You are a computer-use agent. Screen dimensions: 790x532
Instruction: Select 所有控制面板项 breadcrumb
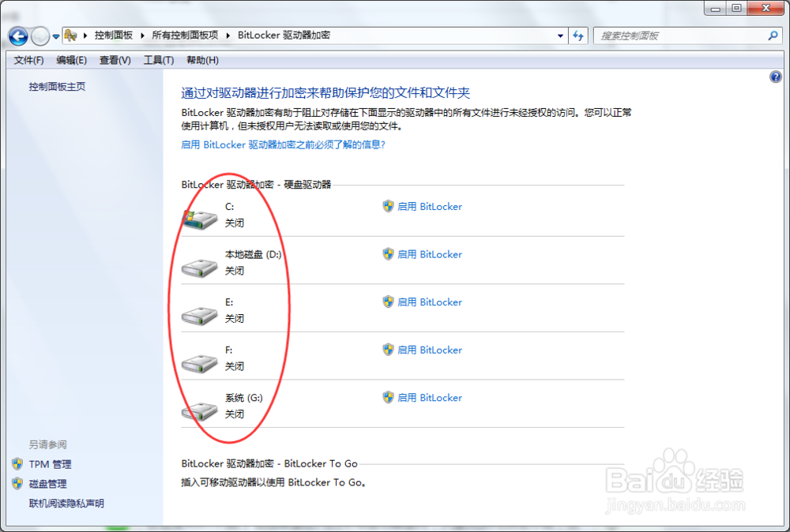pos(185,36)
